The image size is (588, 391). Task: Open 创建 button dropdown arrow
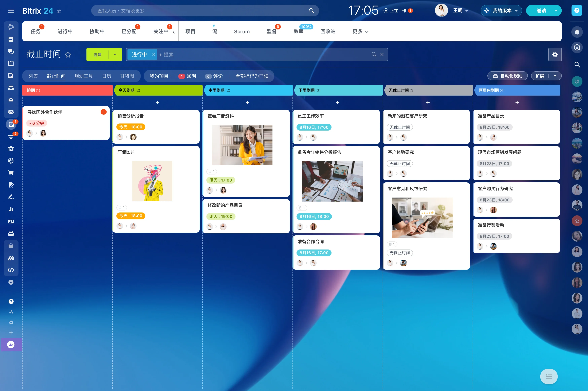pyautogui.click(x=115, y=55)
